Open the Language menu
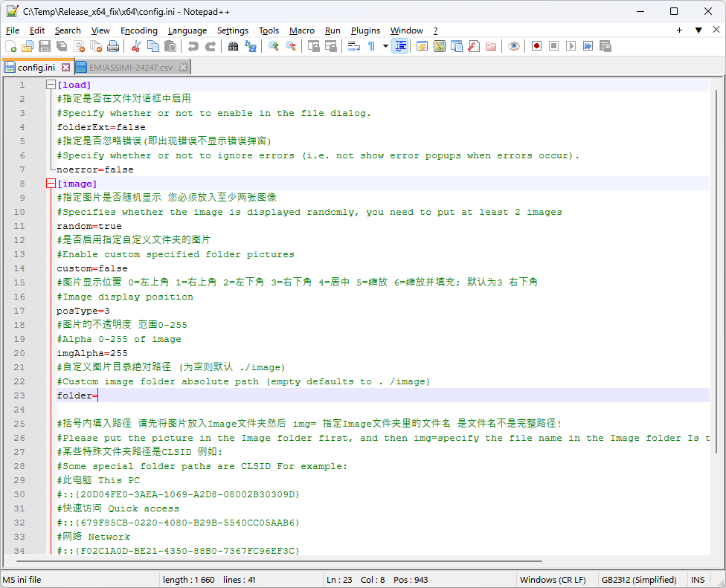726x588 pixels. (187, 30)
